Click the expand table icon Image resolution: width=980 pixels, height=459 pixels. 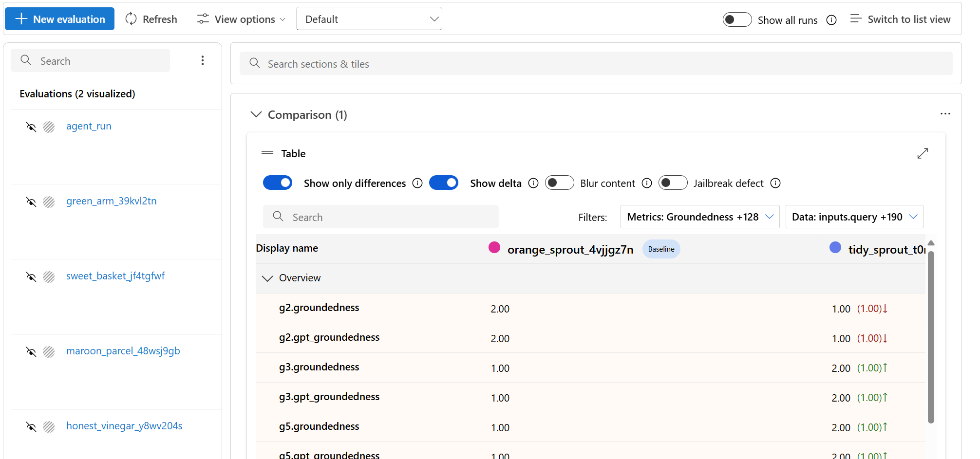(x=922, y=153)
